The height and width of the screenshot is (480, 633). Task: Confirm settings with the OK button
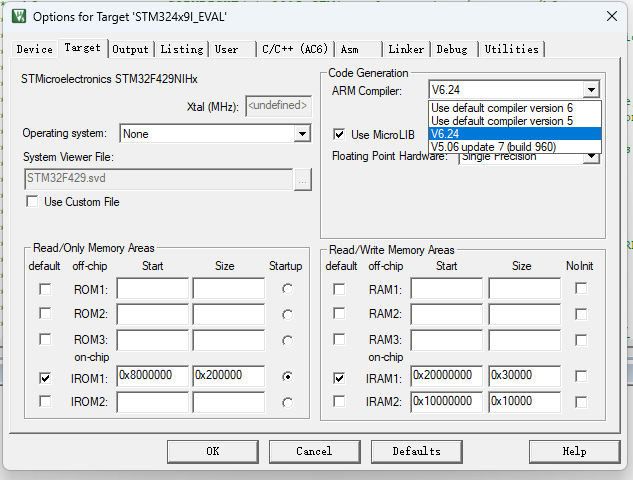pyautogui.click(x=213, y=451)
